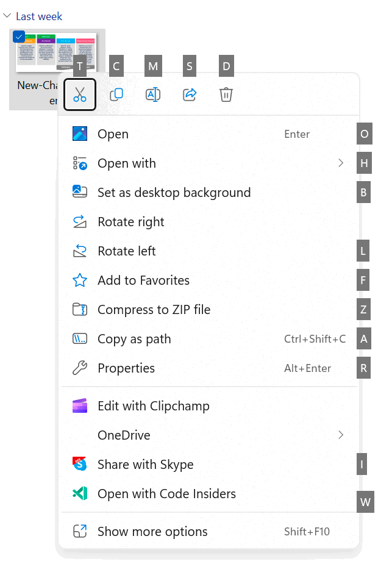Click the Cut scissors icon
The width and height of the screenshot is (392, 575).
tap(80, 95)
